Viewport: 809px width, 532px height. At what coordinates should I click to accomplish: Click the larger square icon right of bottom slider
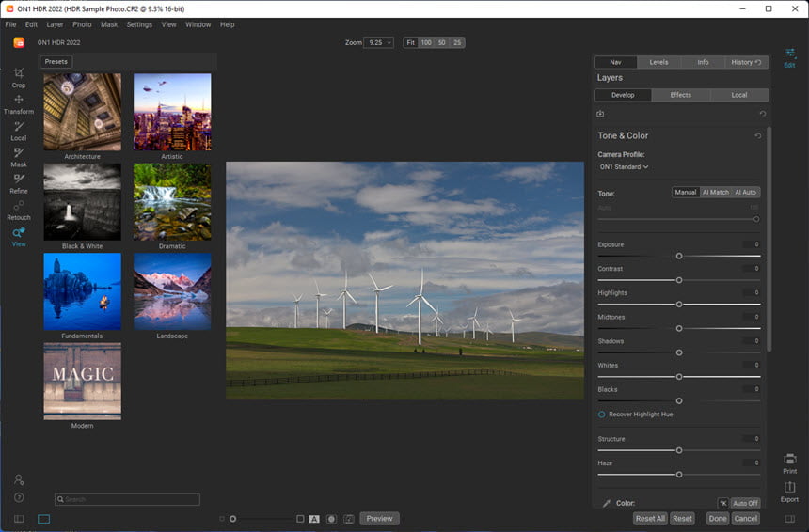pos(300,519)
